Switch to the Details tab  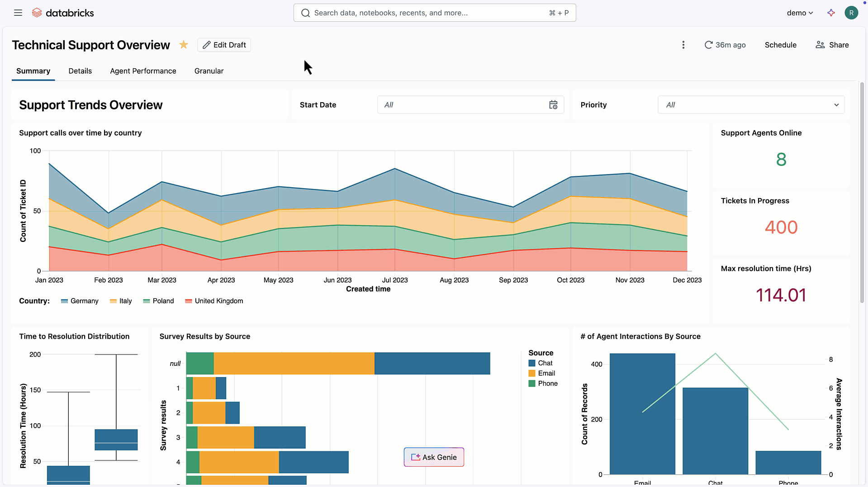tap(80, 71)
